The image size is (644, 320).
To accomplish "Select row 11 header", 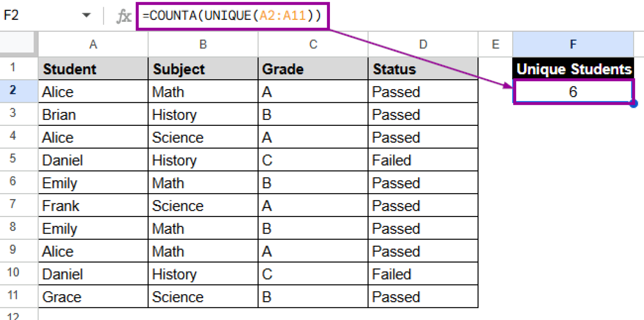I will pos(13,296).
